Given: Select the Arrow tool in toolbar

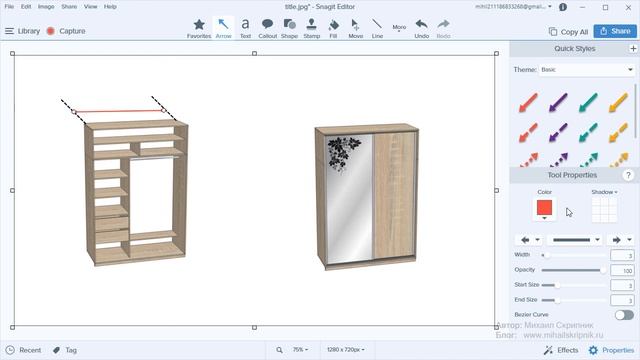Looking at the screenshot, I should pos(223,28).
